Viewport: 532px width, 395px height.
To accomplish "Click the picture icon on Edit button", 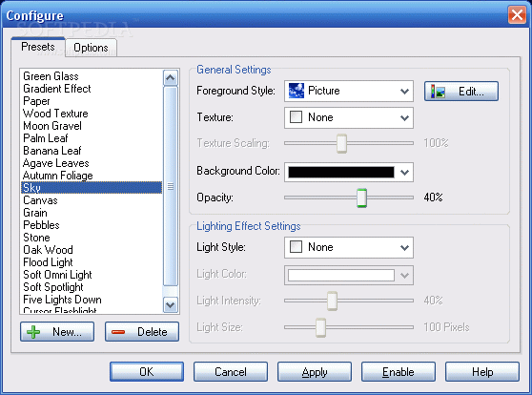I will tap(438, 92).
